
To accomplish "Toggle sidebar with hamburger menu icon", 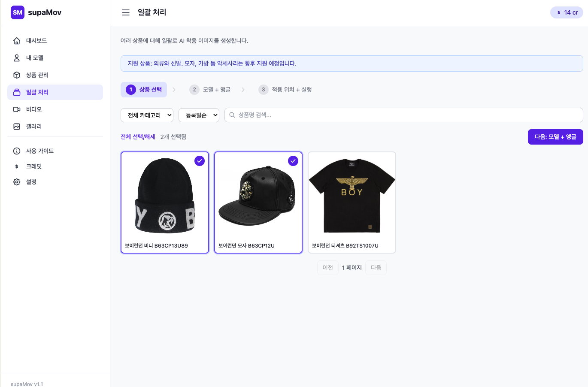I will pyautogui.click(x=126, y=12).
